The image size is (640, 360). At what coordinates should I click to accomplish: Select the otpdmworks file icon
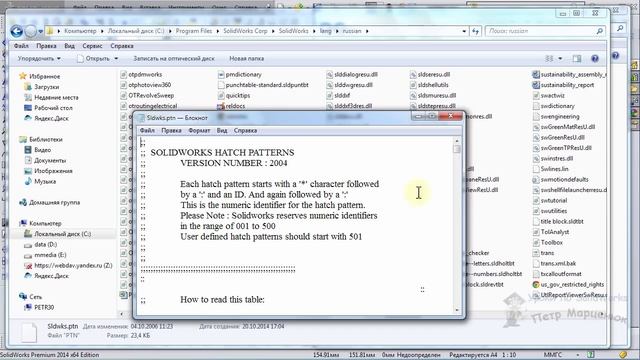pos(124,75)
